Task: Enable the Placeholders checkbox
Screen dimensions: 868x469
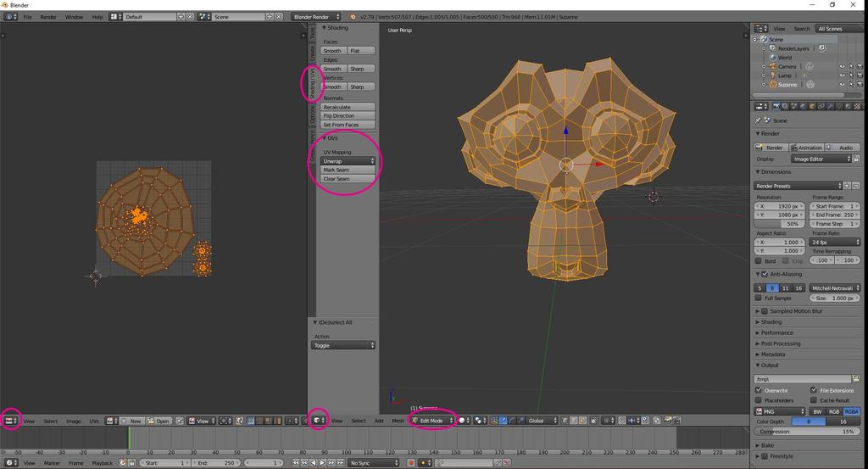Action: (x=759, y=399)
